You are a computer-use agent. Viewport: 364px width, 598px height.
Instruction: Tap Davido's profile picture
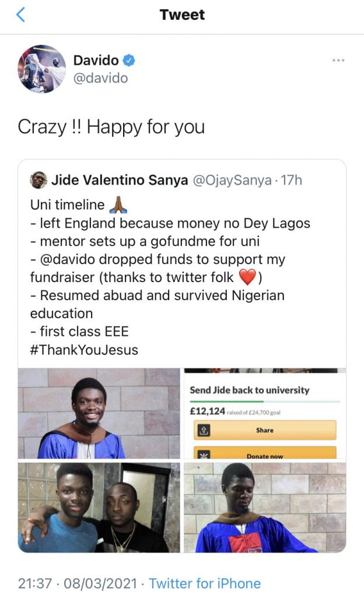click(42, 68)
